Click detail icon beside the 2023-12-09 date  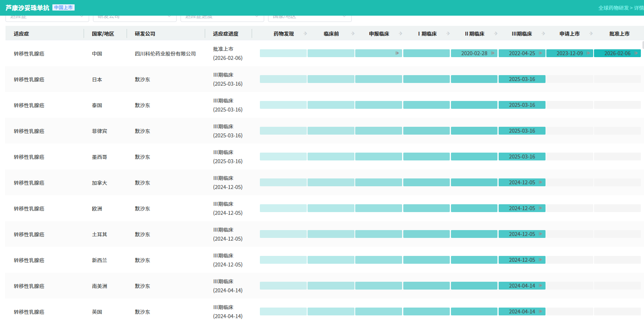coord(588,53)
